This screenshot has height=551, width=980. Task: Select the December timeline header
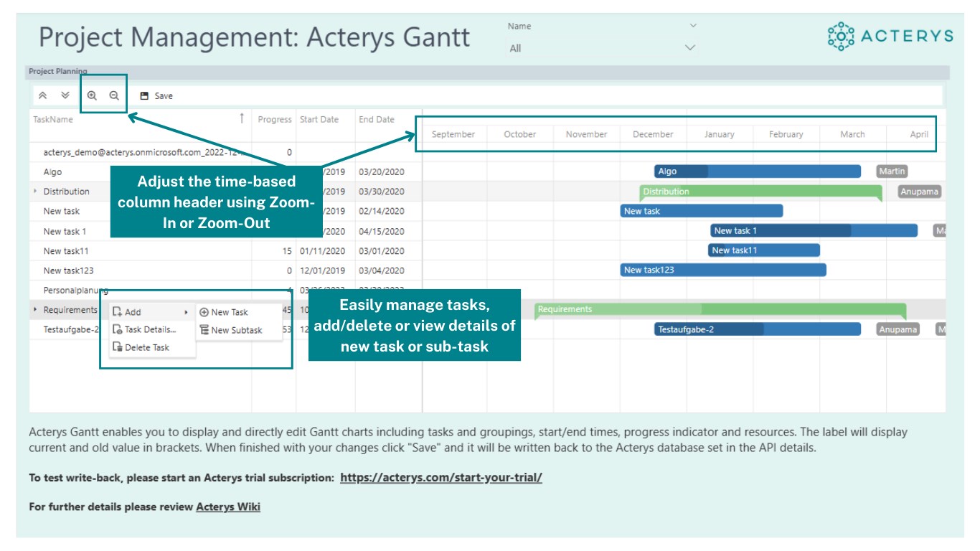(x=653, y=134)
